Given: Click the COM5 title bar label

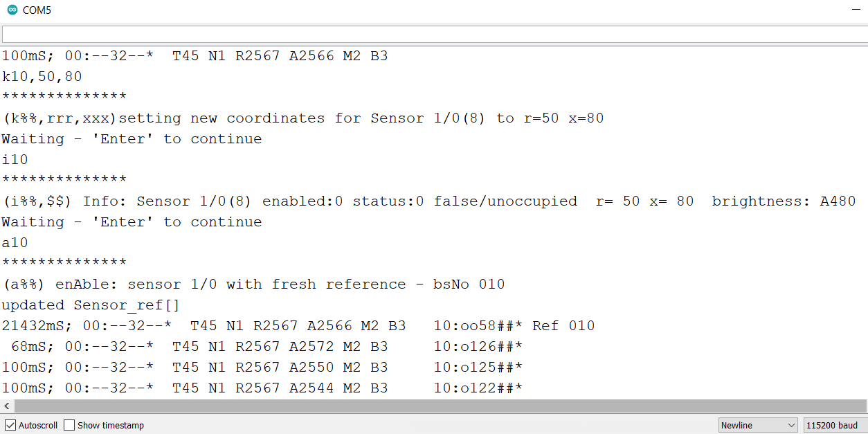Looking at the screenshot, I should pos(35,10).
